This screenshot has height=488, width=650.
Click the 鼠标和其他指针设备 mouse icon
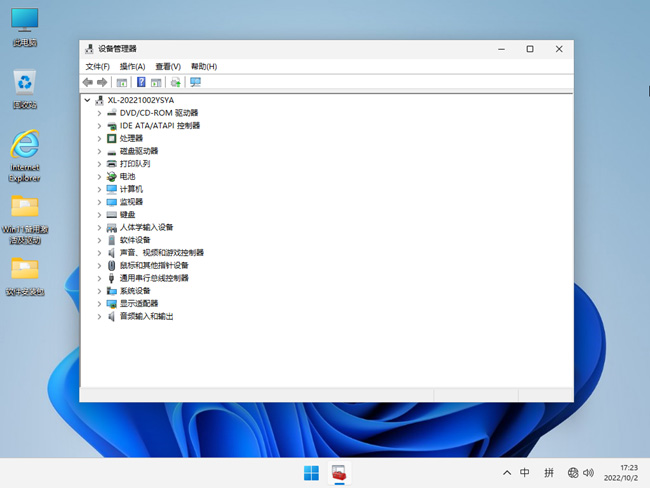click(112, 265)
